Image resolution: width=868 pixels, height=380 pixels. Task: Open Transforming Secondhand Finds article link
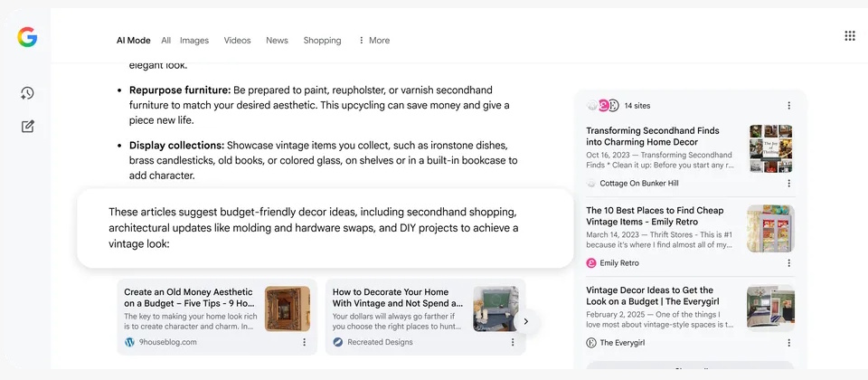pyautogui.click(x=653, y=137)
